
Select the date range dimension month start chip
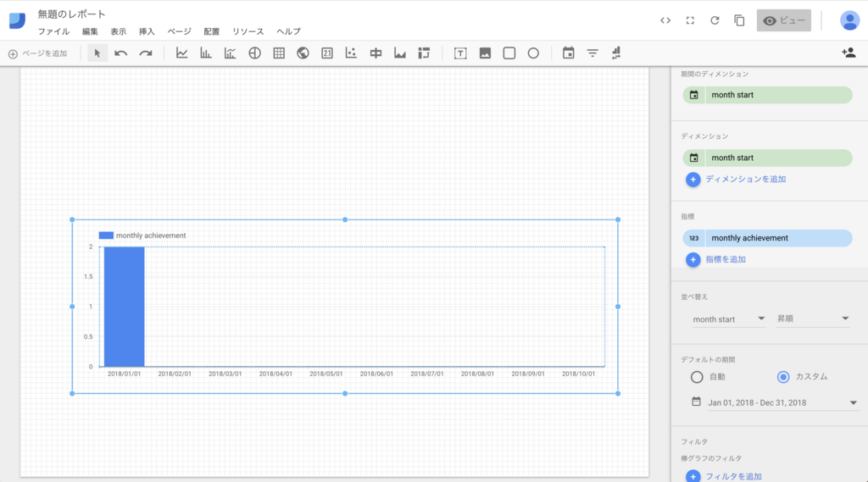tap(767, 95)
